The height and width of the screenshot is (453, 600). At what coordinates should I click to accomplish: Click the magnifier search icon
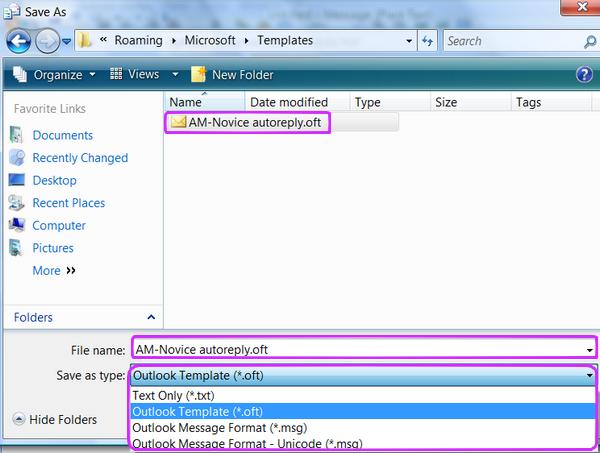point(590,42)
